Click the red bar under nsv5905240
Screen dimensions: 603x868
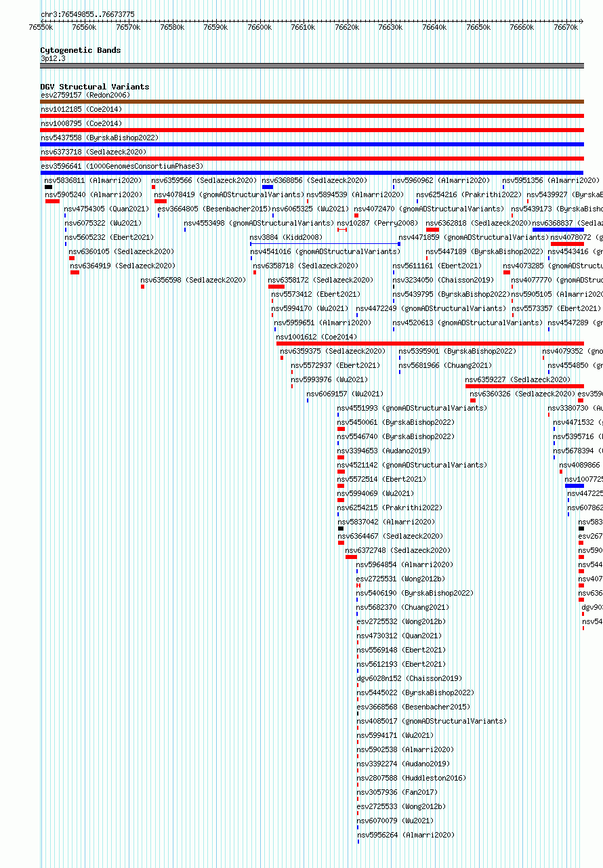[x=52, y=201]
